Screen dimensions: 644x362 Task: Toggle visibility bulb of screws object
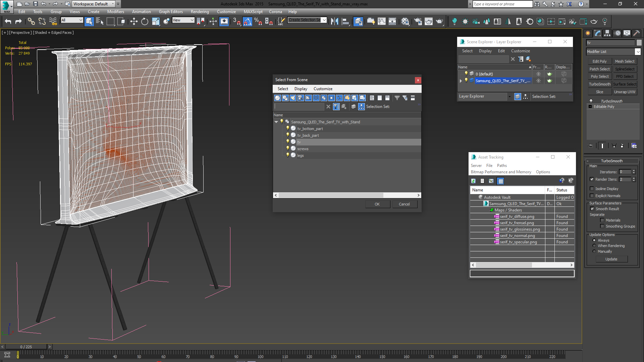287,148
